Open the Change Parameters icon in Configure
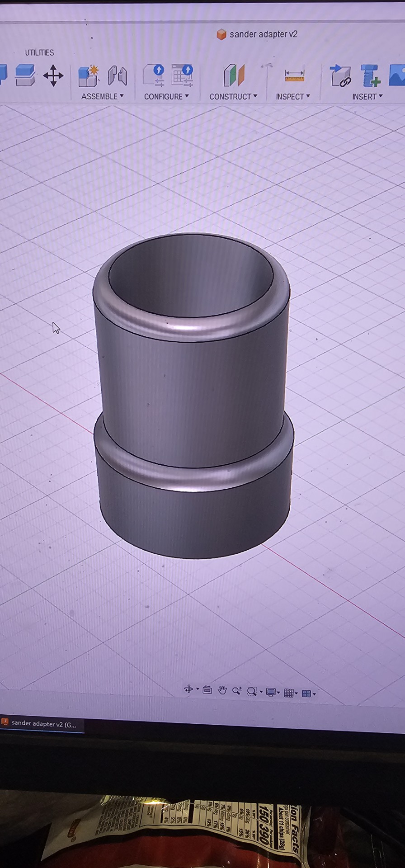Screen dimensions: 405x868 tap(154, 75)
